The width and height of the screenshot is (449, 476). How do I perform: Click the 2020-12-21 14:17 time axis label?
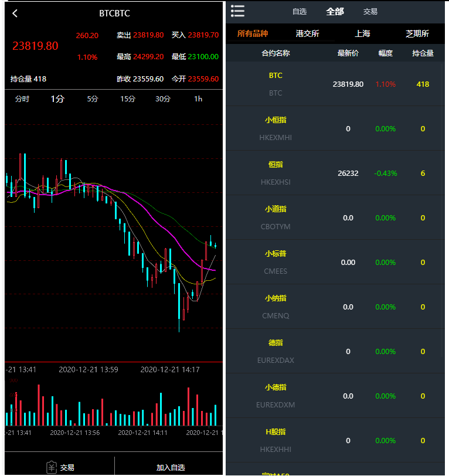[170, 369]
